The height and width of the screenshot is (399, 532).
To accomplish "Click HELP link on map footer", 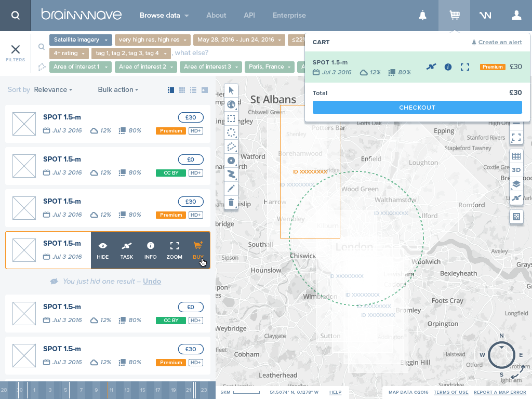I will [x=335, y=392].
